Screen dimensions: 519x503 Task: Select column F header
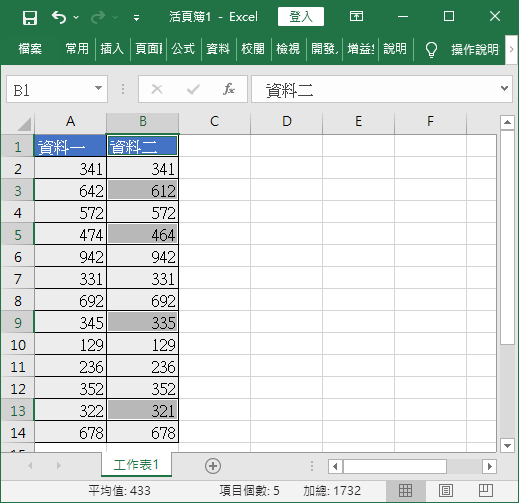coord(430,122)
